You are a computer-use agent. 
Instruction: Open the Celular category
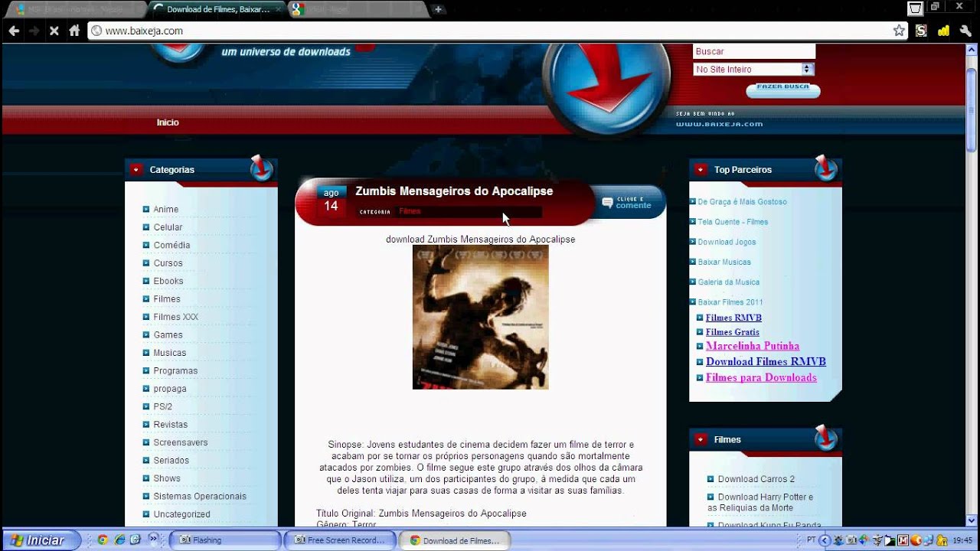click(168, 227)
